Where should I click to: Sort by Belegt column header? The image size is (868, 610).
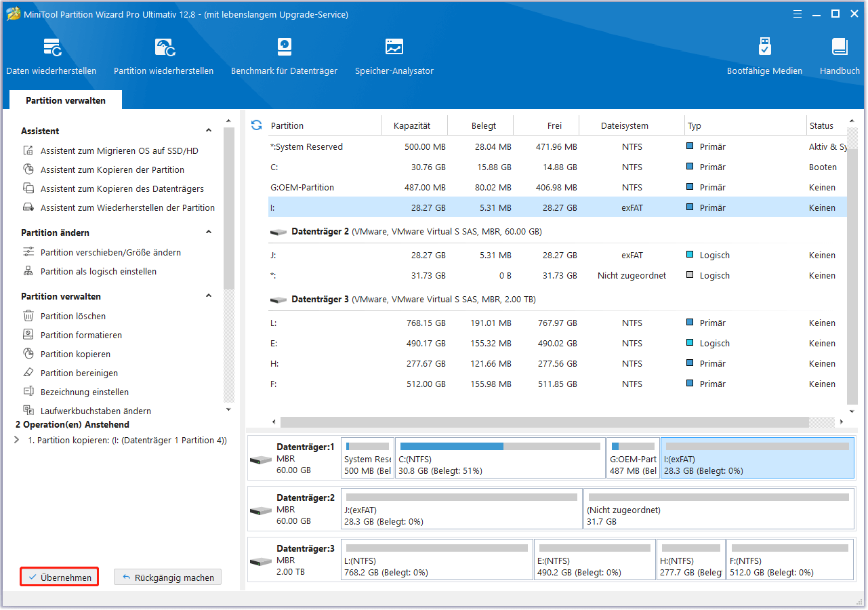coord(484,126)
